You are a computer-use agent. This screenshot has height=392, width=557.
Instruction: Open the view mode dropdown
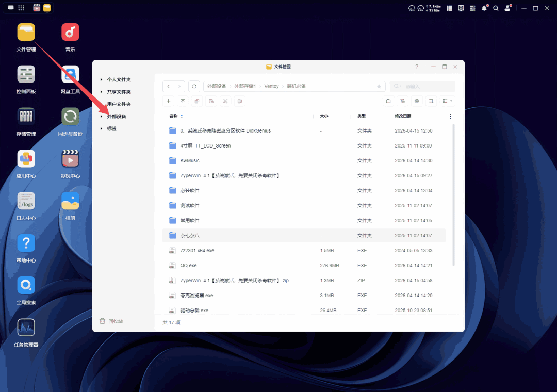coord(447,101)
